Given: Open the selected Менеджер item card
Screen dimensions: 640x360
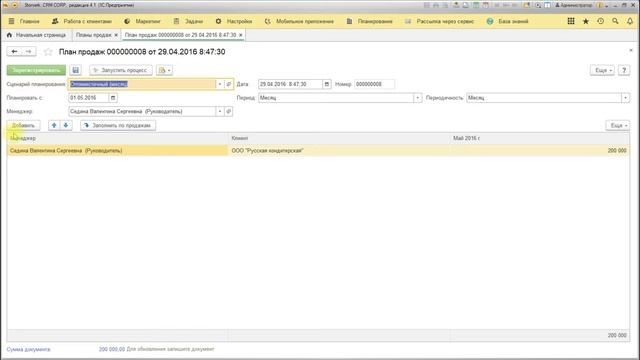Looking at the screenshot, I should coord(229,111).
